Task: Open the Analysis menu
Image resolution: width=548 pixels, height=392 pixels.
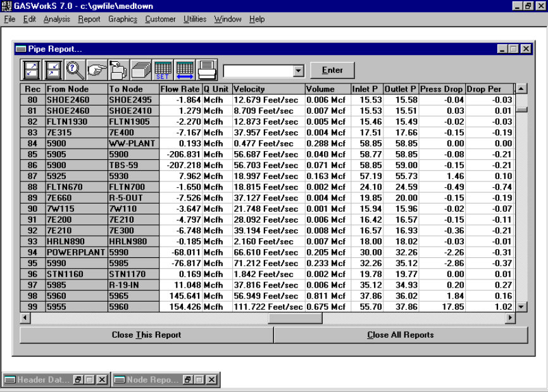Action: [56, 19]
